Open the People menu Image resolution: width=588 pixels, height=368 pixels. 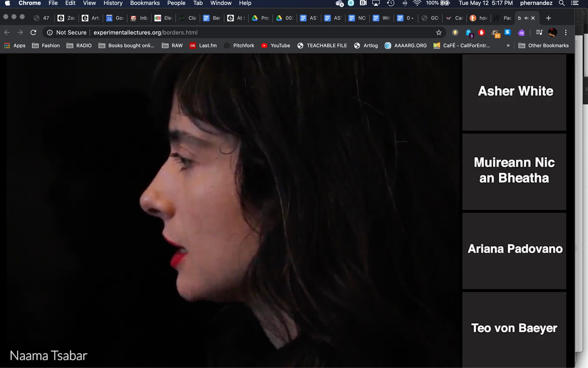[176, 3]
